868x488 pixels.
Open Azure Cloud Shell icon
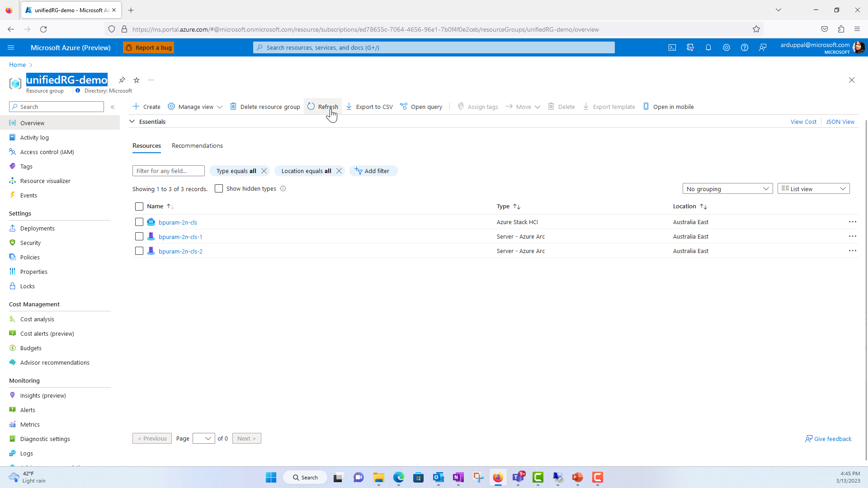672,47
